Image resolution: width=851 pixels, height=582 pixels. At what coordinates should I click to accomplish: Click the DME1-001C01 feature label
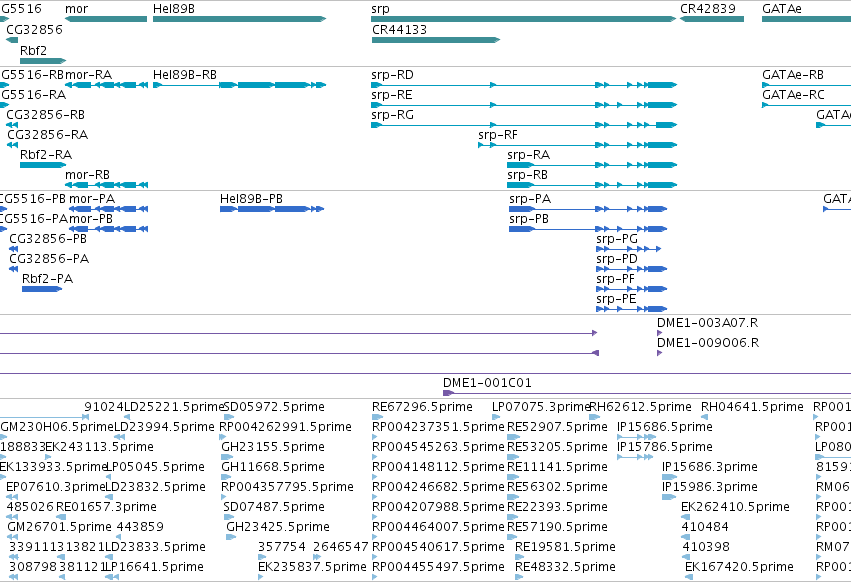[487, 383]
